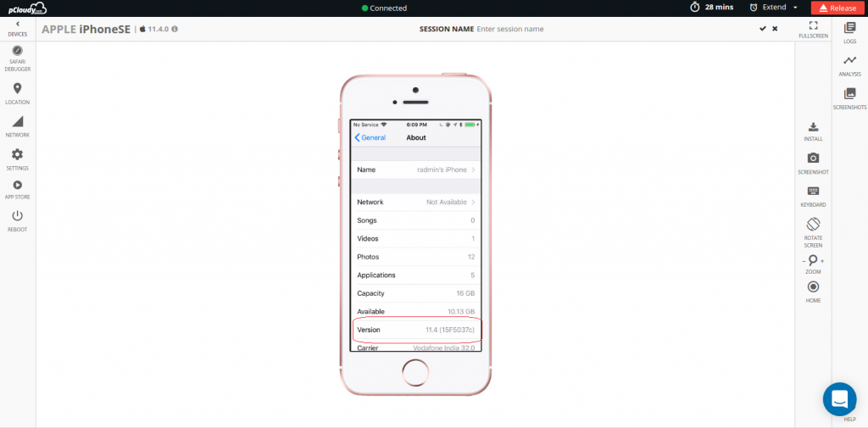Click the Version 11.4 row

point(415,330)
